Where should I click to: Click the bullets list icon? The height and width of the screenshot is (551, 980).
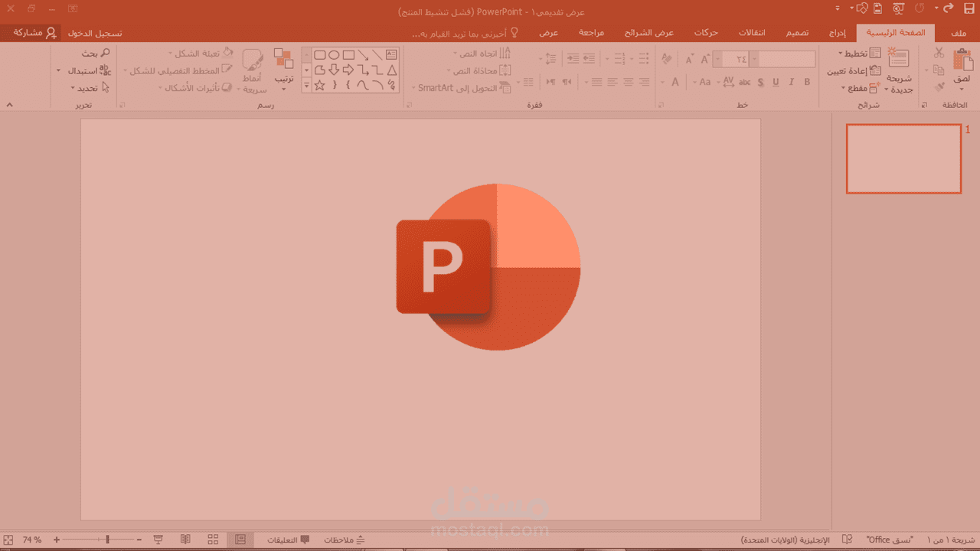(644, 58)
